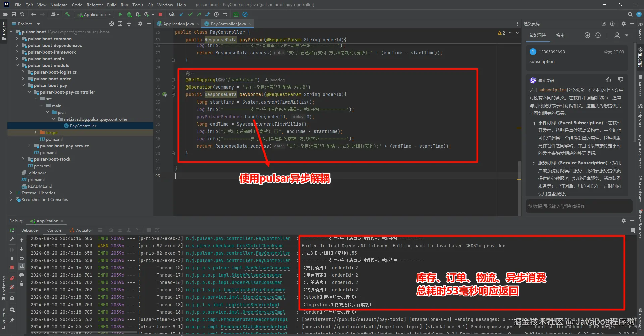Open Project panel settings gear
This screenshot has width=644, height=336.
coord(140,24)
